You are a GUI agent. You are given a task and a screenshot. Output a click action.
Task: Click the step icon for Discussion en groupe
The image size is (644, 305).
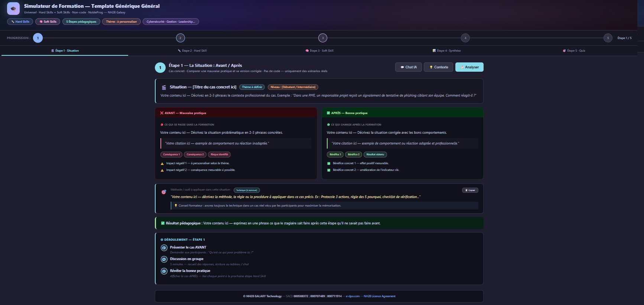(164, 259)
